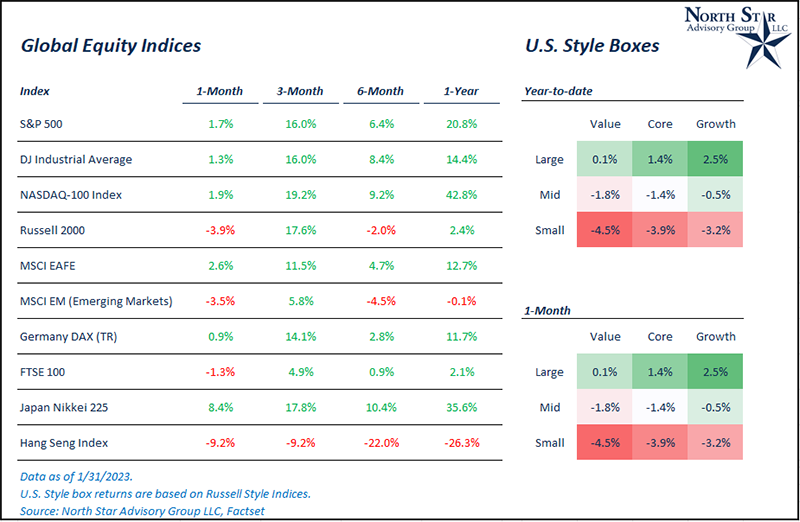Select the NASDAQ-100 Index row label

pyautogui.click(x=70, y=195)
